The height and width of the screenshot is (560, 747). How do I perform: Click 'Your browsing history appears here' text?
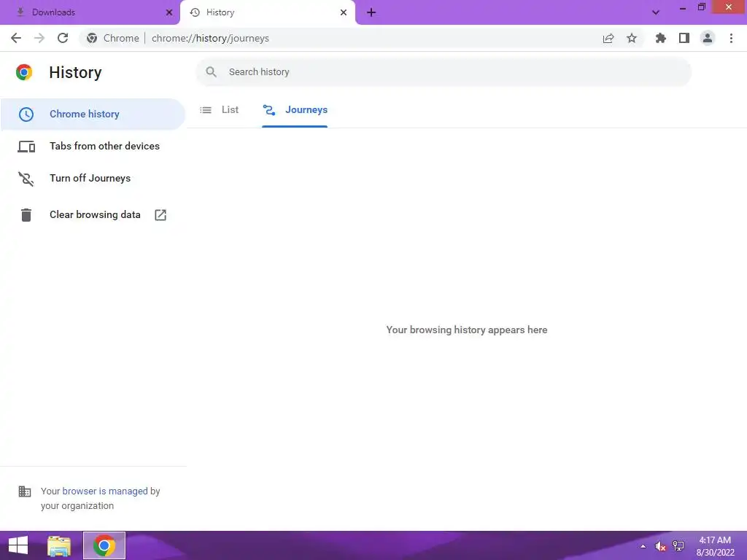(x=467, y=330)
